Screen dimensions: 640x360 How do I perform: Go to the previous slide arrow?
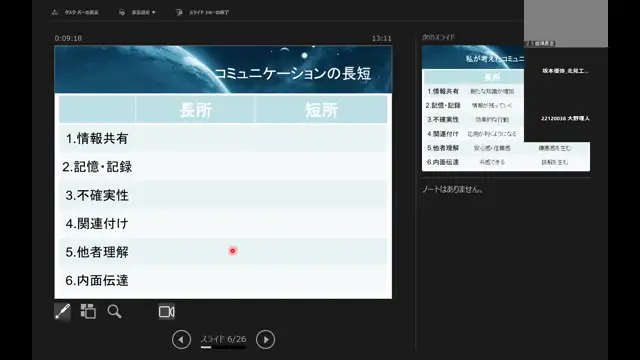pos(181,340)
